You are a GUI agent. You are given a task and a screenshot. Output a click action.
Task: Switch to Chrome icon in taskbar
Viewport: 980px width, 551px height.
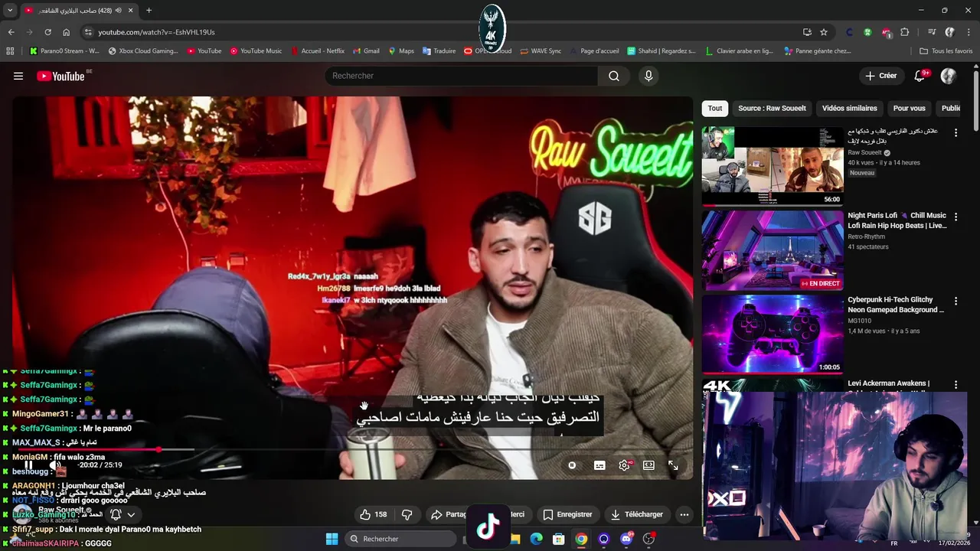[x=582, y=539]
